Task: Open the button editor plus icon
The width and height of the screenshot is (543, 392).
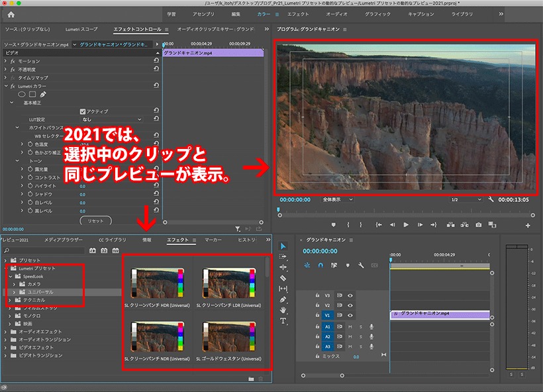Action: click(x=528, y=225)
